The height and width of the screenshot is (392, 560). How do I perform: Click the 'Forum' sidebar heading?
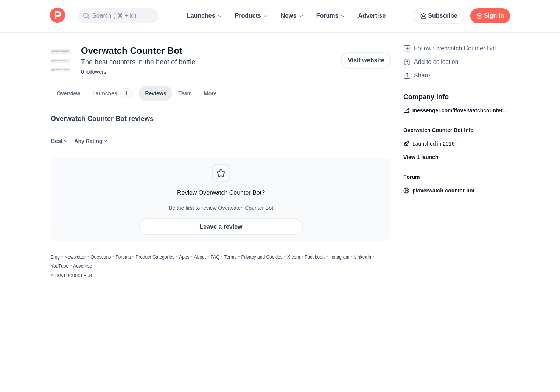[x=411, y=177]
